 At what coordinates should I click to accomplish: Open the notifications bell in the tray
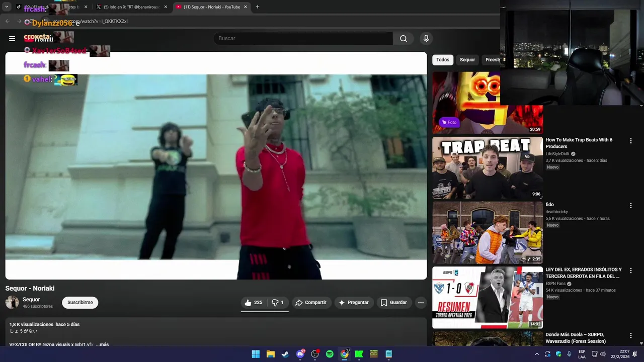click(635, 354)
